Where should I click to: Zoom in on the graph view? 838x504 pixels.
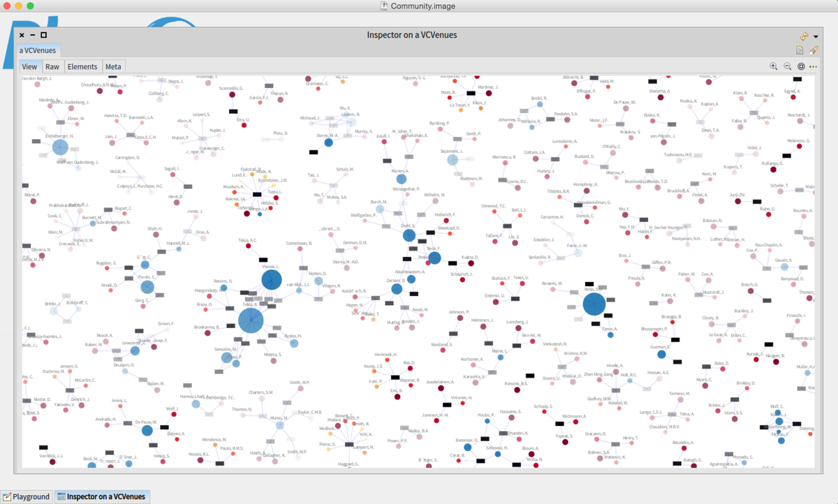point(774,66)
